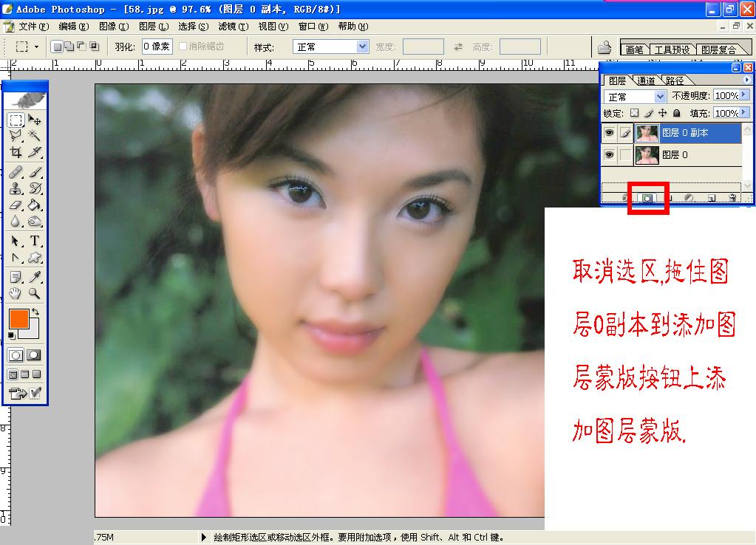Select the Blur tool
Image resolution: width=756 pixels, height=545 pixels.
click(x=16, y=222)
